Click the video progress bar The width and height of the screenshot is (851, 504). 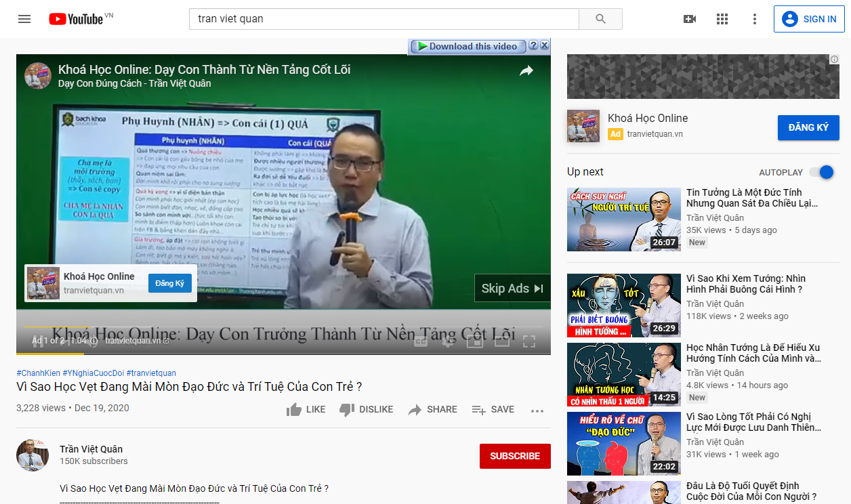coord(283,353)
